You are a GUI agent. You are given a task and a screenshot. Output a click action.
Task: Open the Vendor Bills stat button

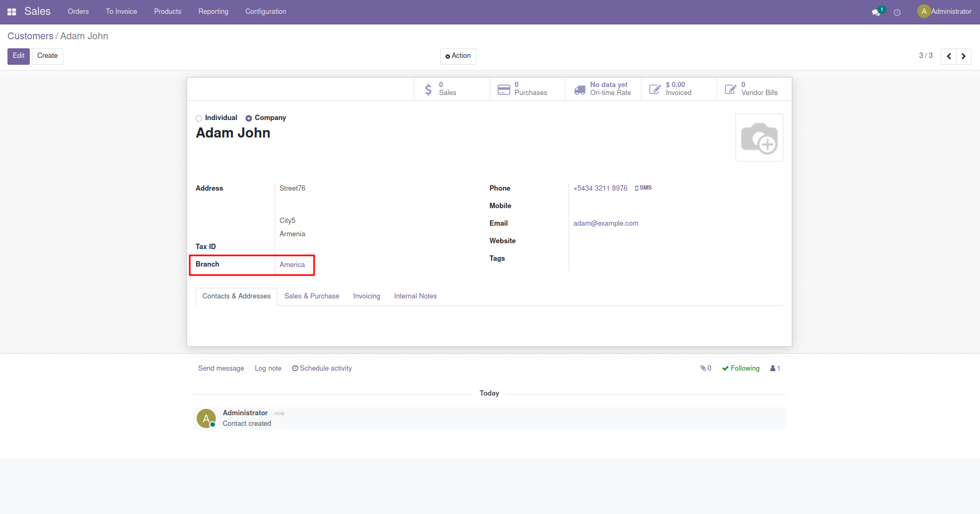(x=754, y=89)
